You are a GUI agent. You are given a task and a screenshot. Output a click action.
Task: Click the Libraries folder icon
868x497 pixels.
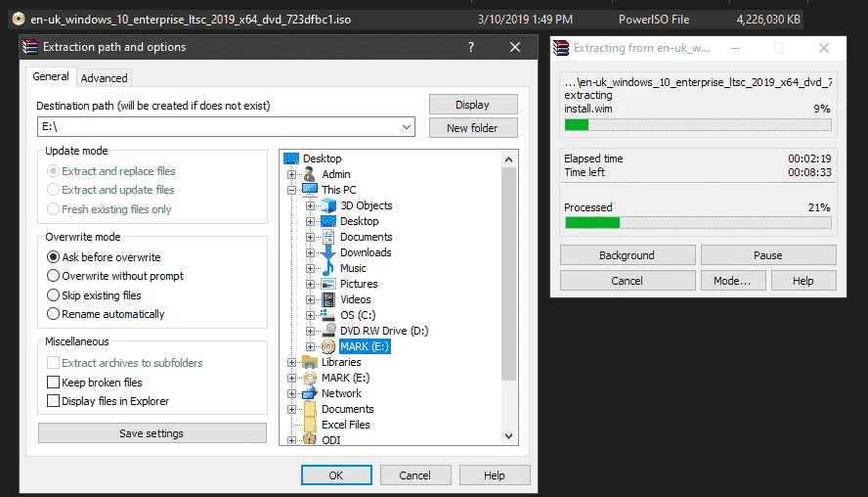click(x=310, y=362)
